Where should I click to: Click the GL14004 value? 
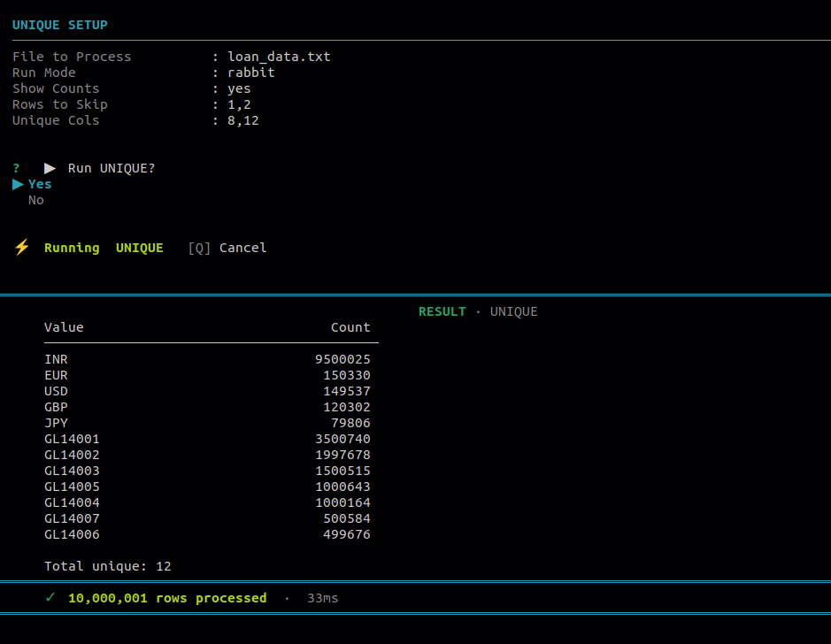[x=72, y=502]
